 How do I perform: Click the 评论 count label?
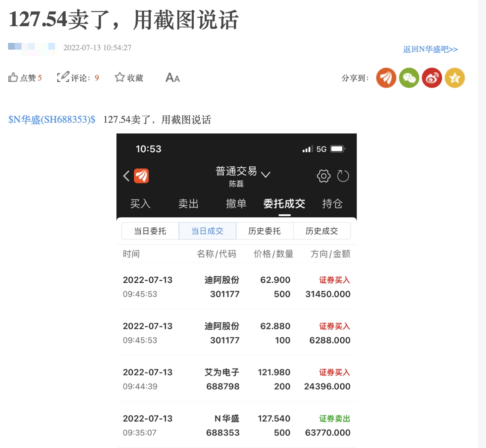click(85, 78)
